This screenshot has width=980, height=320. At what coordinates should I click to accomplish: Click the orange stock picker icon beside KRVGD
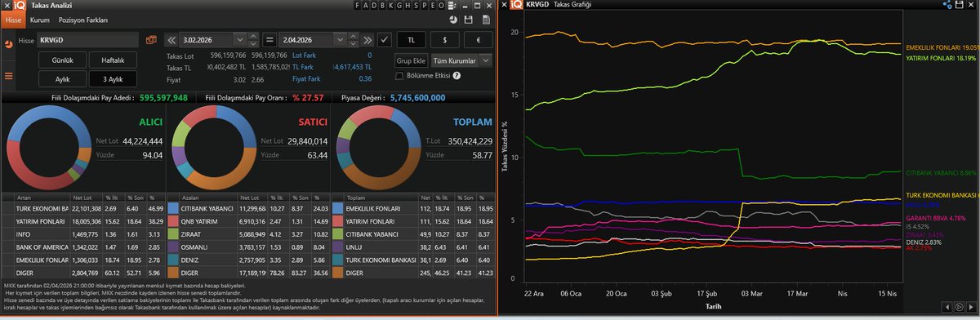(x=150, y=39)
